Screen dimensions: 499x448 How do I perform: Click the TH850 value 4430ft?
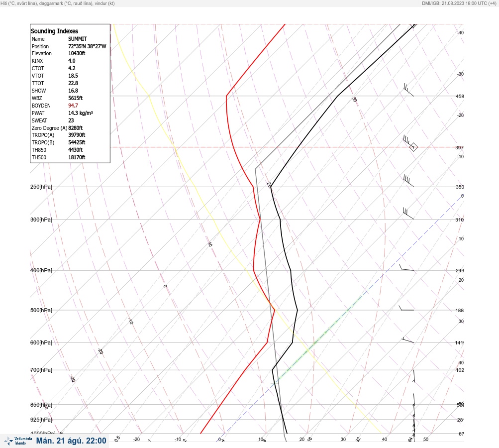pyautogui.click(x=76, y=150)
